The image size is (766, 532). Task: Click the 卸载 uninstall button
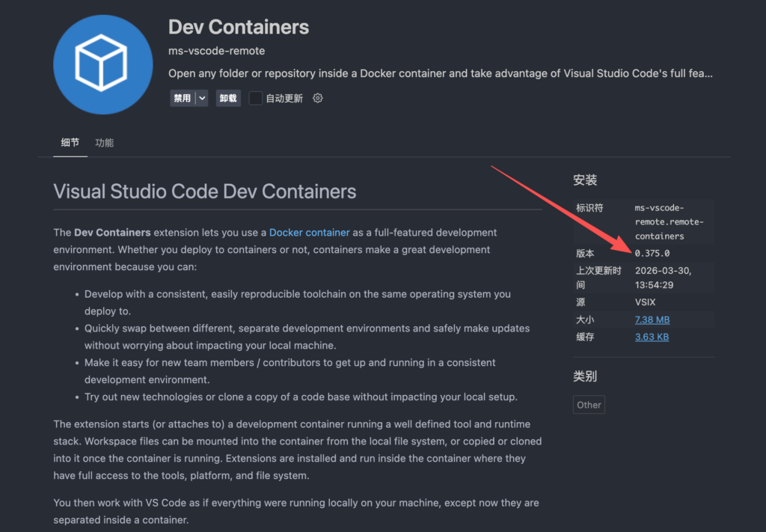coord(228,98)
